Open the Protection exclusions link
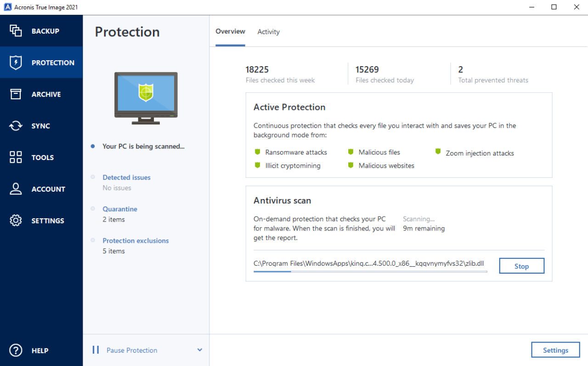This screenshot has height=366, width=588. (x=136, y=240)
